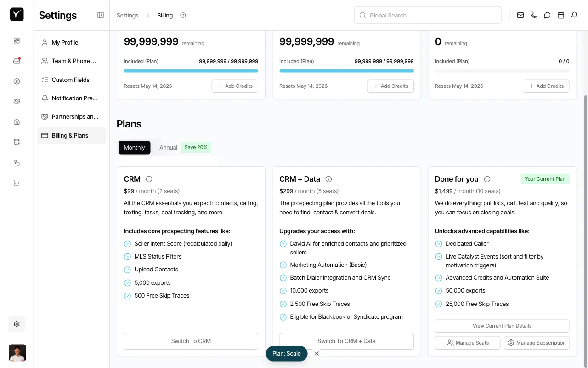Screen dimensions: 588x368
Task: Show info tooltip for Done for you plan
Action: pyautogui.click(x=487, y=179)
